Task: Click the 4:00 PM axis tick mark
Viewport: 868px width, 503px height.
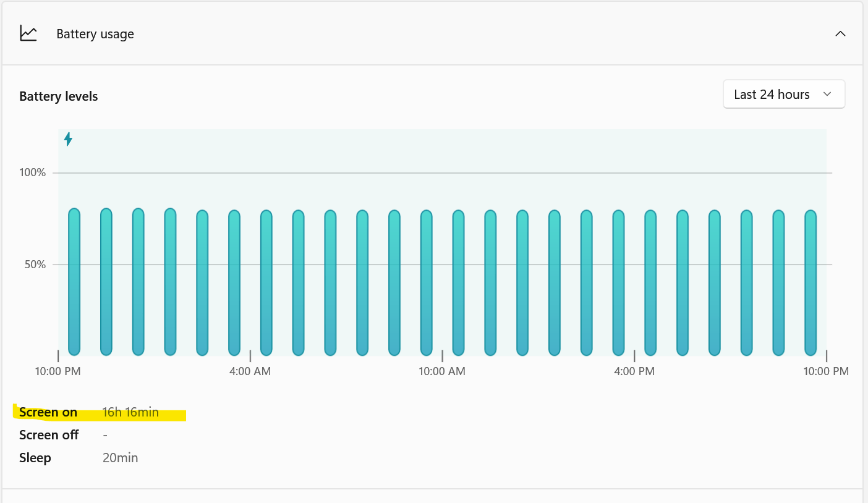Action: pyautogui.click(x=634, y=357)
